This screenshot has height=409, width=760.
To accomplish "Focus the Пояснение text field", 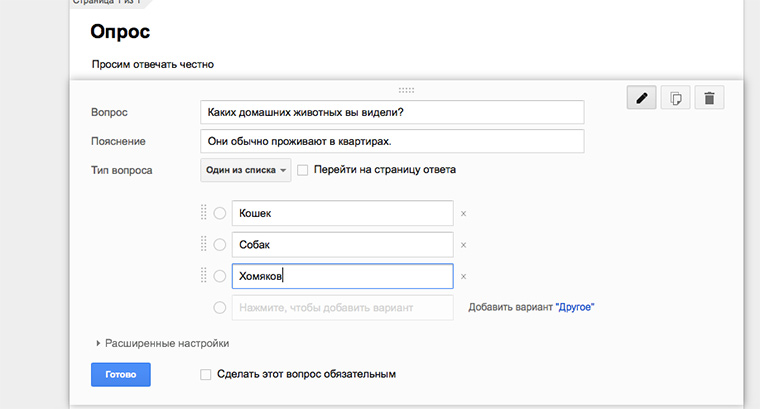I will [x=392, y=142].
